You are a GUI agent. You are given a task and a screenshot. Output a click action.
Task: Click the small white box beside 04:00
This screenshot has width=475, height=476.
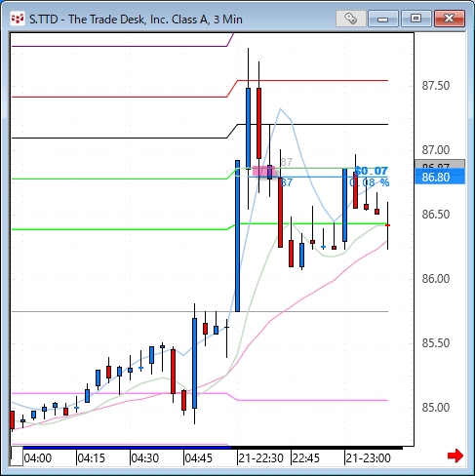[17, 456]
